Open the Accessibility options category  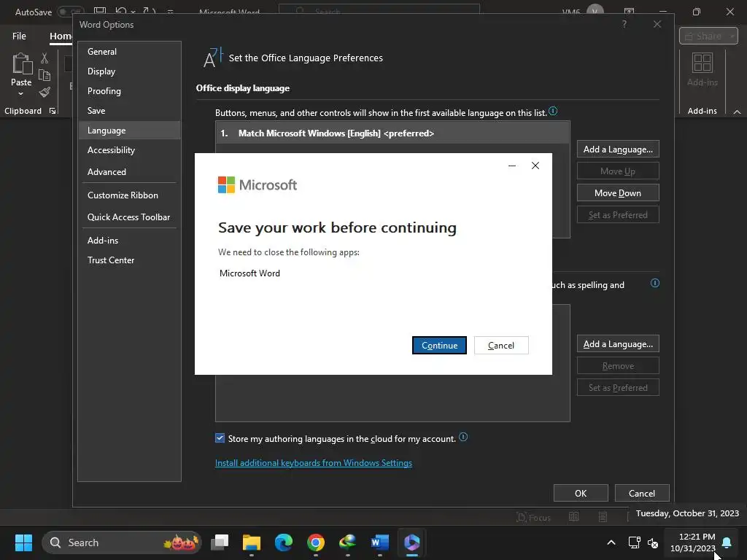pyautogui.click(x=129, y=150)
